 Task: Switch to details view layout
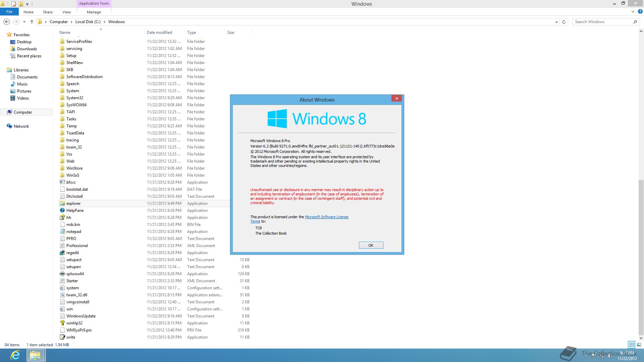click(x=632, y=345)
